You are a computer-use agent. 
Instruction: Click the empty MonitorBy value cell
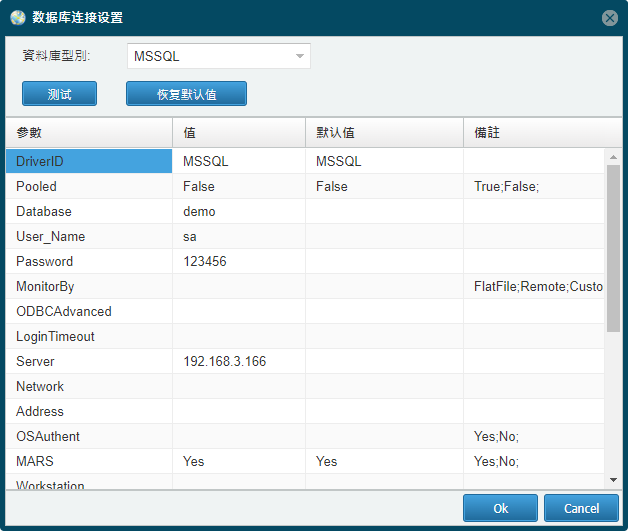tap(239, 286)
